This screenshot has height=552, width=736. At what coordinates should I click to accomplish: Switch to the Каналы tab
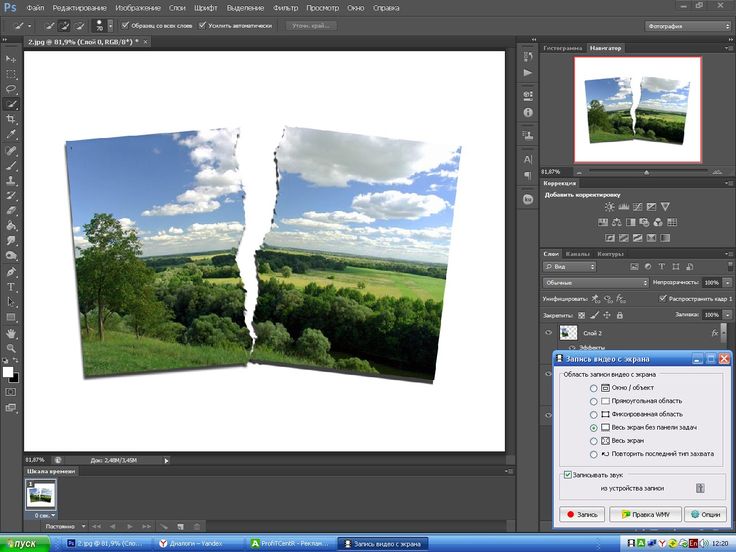[577, 253]
